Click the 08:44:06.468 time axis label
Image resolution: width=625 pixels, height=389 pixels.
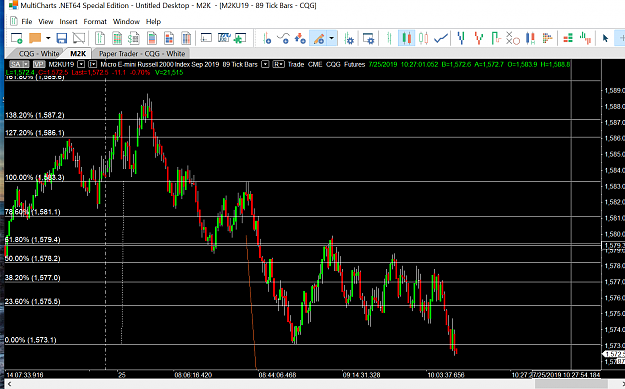click(277, 375)
